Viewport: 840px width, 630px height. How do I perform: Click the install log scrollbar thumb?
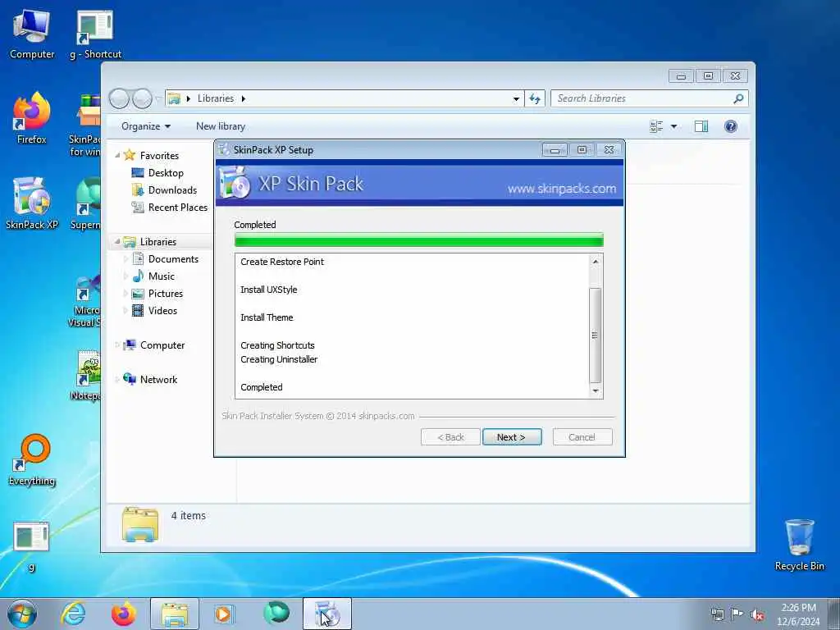(x=596, y=336)
